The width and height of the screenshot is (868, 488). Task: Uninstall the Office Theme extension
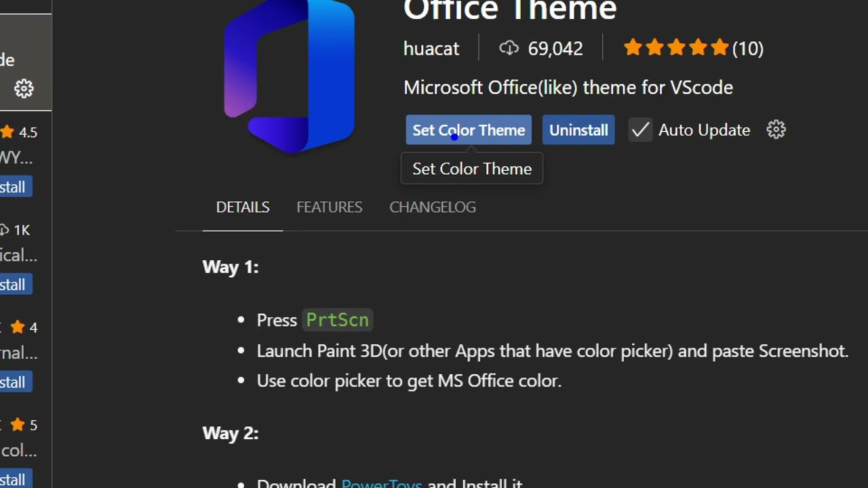(x=578, y=130)
